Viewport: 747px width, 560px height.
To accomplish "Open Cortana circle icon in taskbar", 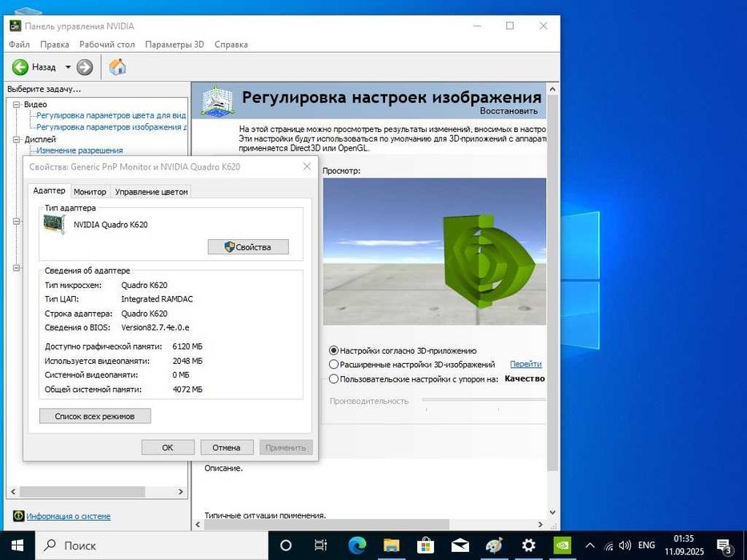I will (x=285, y=546).
